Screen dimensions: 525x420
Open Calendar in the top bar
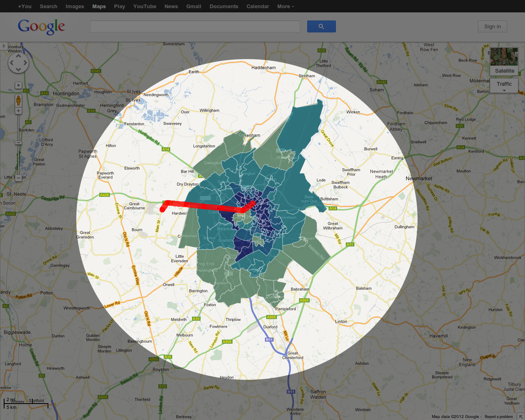258,7
